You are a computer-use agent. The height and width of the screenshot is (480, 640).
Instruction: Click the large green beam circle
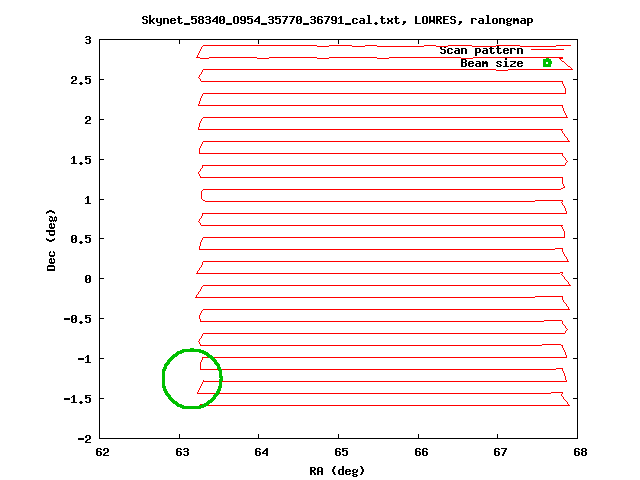[192, 378]
